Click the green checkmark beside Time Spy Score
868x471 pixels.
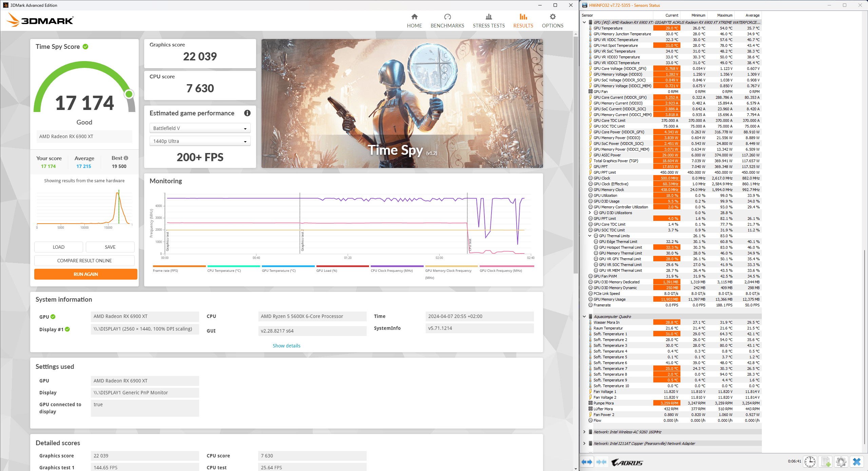[x=85, y=47]
